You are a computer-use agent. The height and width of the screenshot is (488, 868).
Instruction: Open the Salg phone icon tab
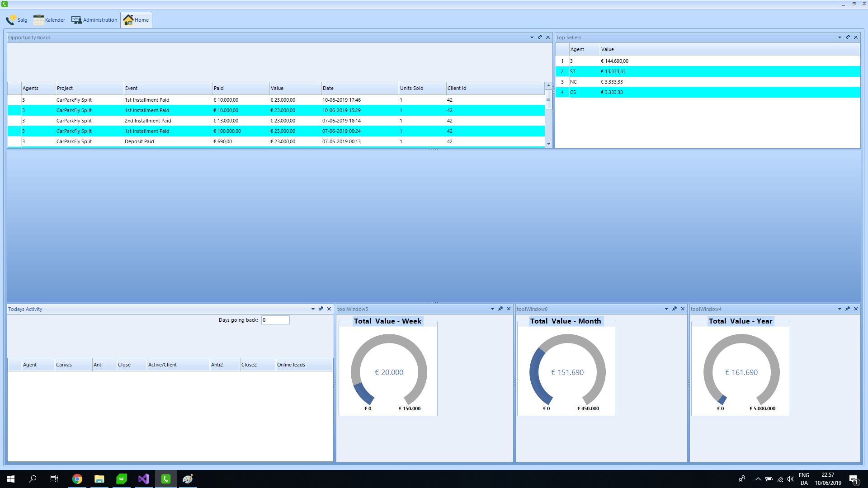pyautogui.click(x=17, y=20)
